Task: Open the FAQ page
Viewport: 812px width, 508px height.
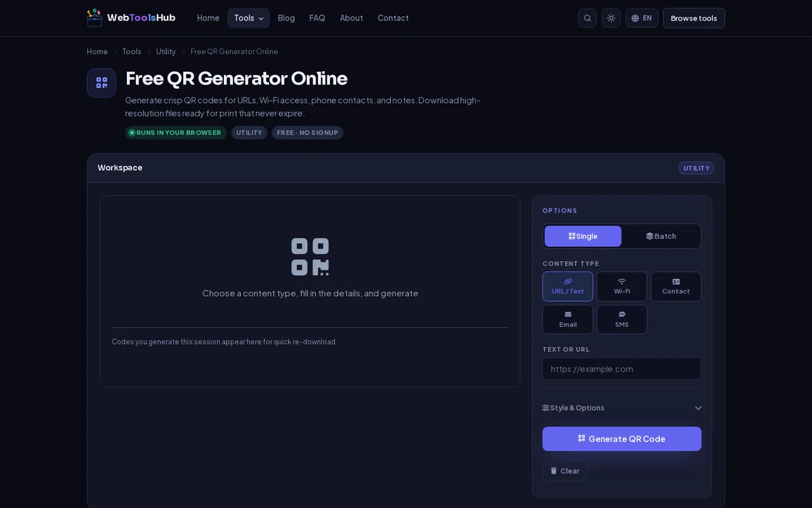Action: pyautogui.click(x=317, y=18)
